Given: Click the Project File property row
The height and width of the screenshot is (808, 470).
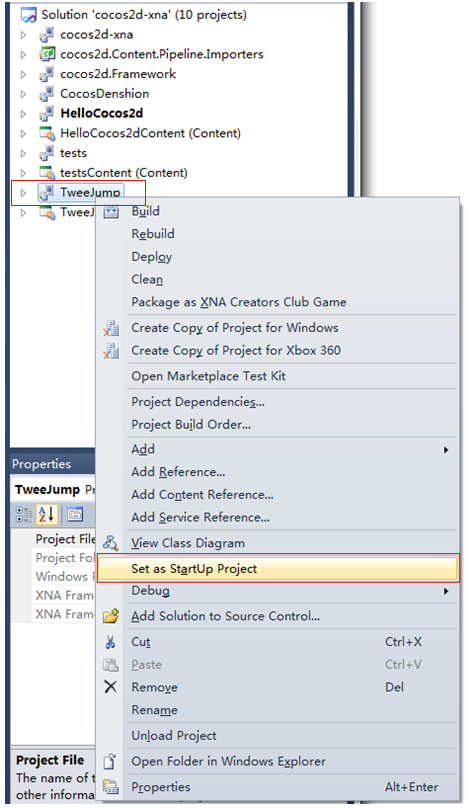Looking at the screenshot, I should (x=53, y=539).
